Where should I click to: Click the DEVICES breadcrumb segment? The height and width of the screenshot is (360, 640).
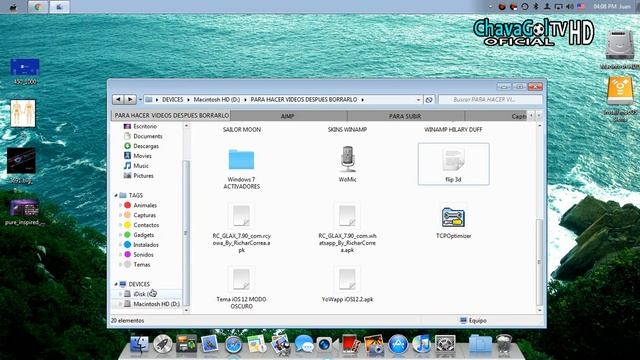(x=173, y=100)
